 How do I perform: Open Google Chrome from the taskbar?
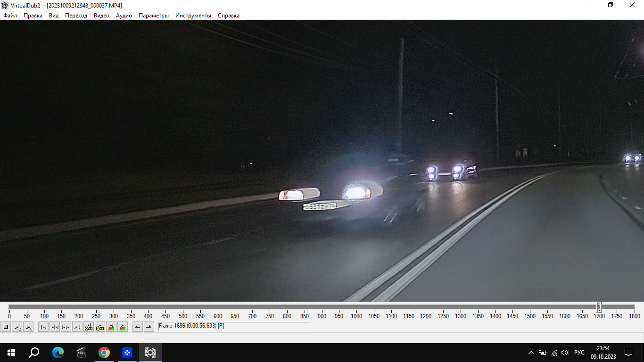coord(104,353)
